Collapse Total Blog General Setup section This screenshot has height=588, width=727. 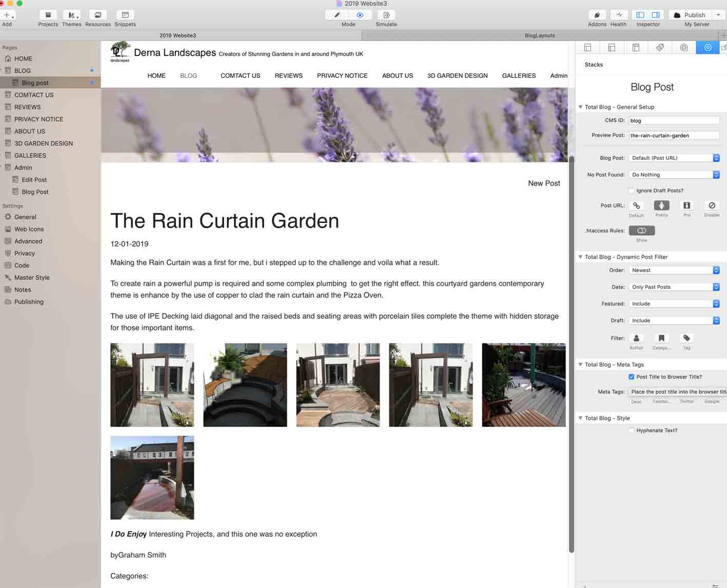coord(580,107)
